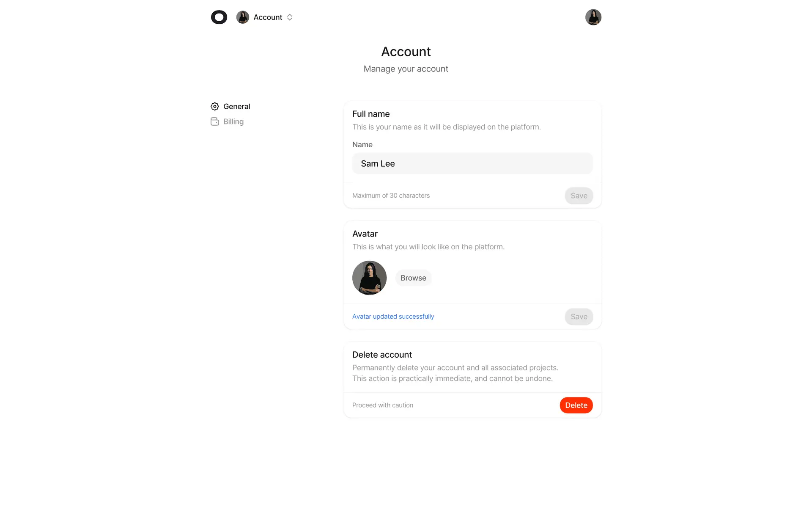This screenshot has width=812, height=510.
Task: Click the Delete account section heading
Action: tap(382, 355)
